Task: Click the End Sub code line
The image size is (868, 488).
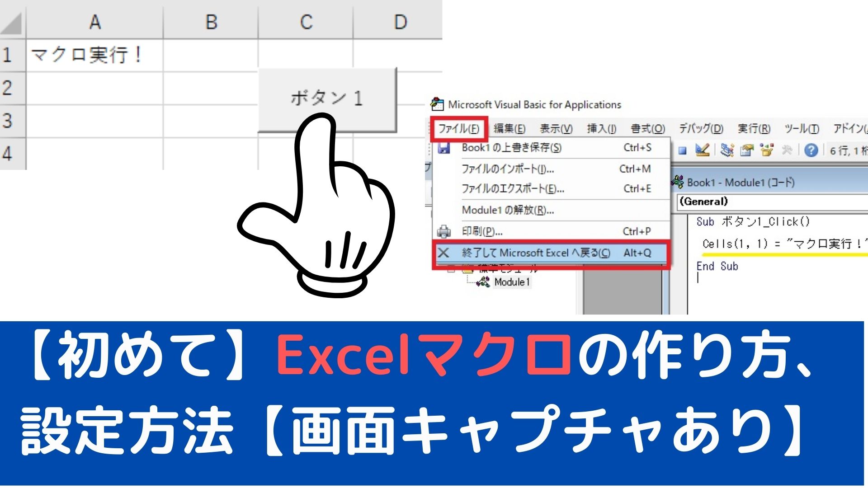Action: pyautogui.click(x=717, y=266)
